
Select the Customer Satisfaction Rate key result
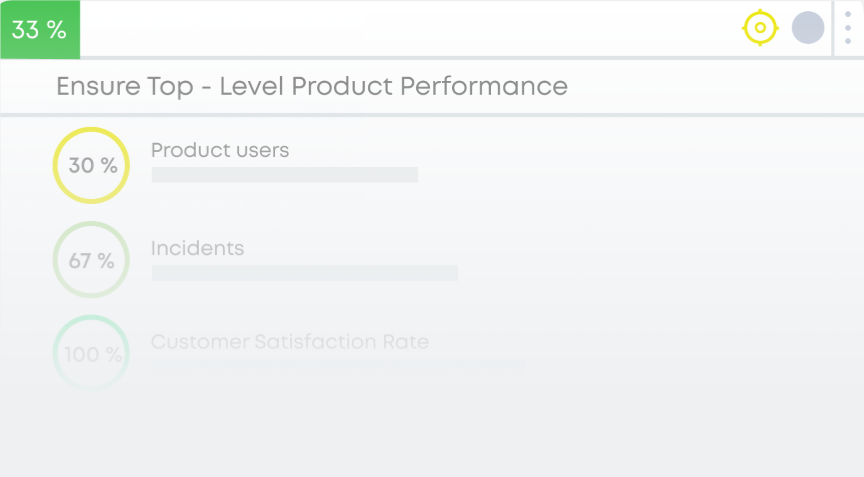289,342
